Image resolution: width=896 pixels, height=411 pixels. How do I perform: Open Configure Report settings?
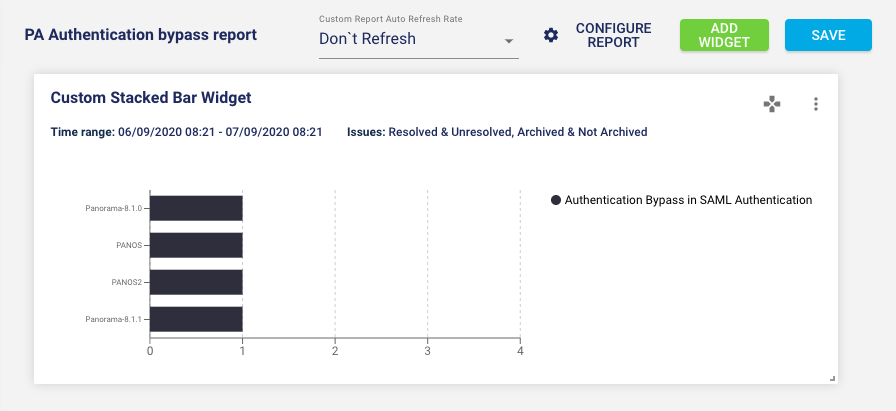click(613, 36)
